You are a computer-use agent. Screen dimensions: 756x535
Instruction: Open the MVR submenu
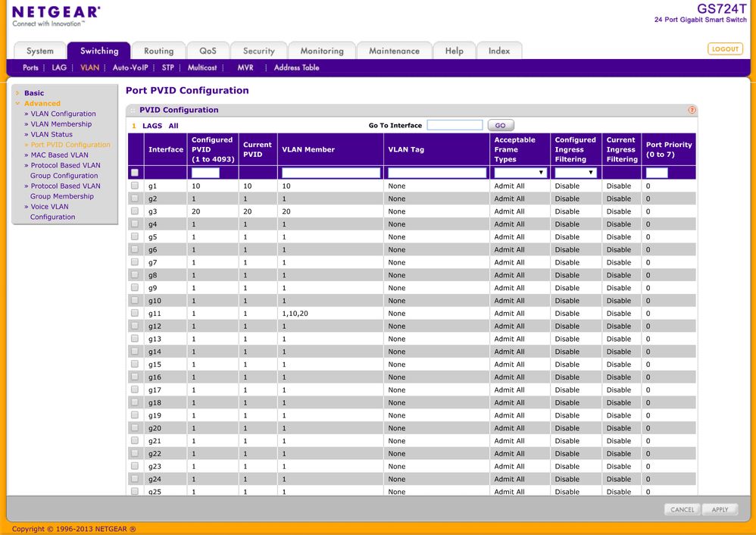click(x=245, y=67)
